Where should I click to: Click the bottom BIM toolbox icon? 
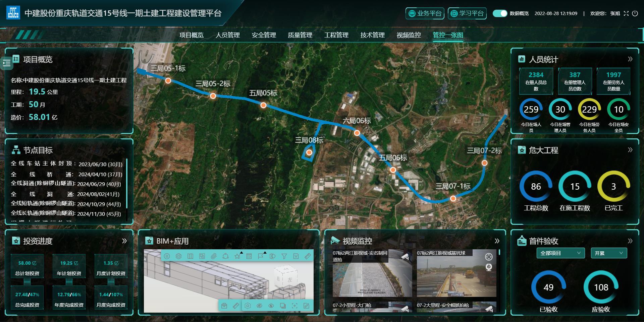[x=224, y=306]
